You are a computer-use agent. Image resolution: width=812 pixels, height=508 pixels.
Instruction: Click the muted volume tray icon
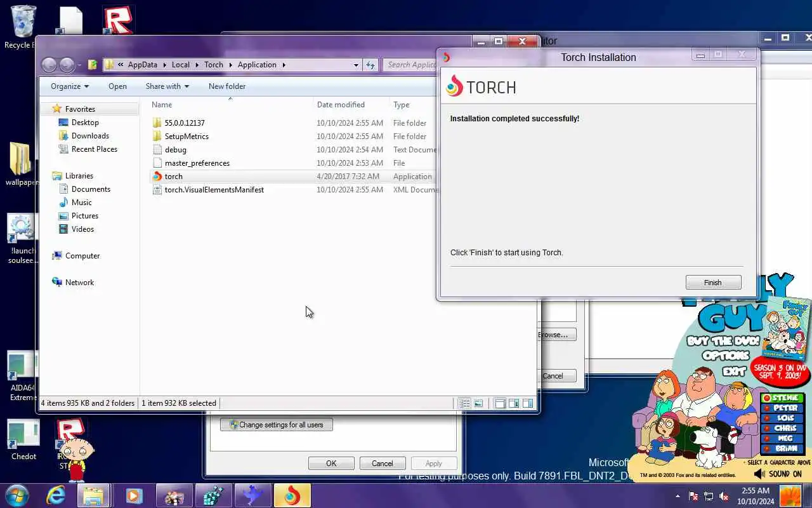tap(724, 496)
